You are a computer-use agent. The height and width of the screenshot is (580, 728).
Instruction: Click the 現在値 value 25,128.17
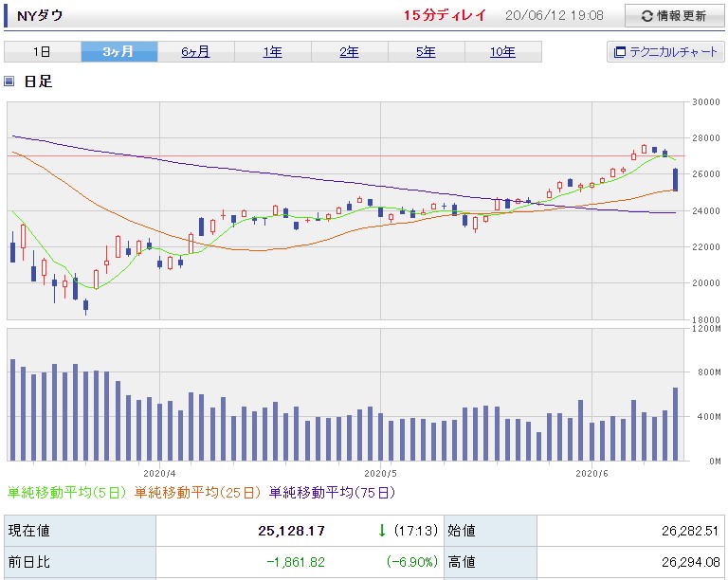[x=291, y=531]
